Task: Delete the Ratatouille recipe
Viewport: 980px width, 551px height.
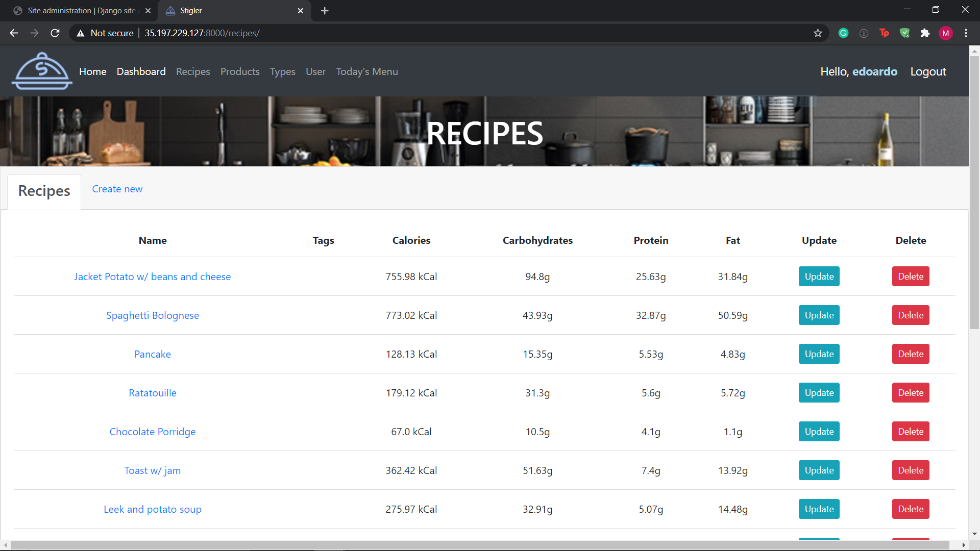Action: [x=910, y=393]
